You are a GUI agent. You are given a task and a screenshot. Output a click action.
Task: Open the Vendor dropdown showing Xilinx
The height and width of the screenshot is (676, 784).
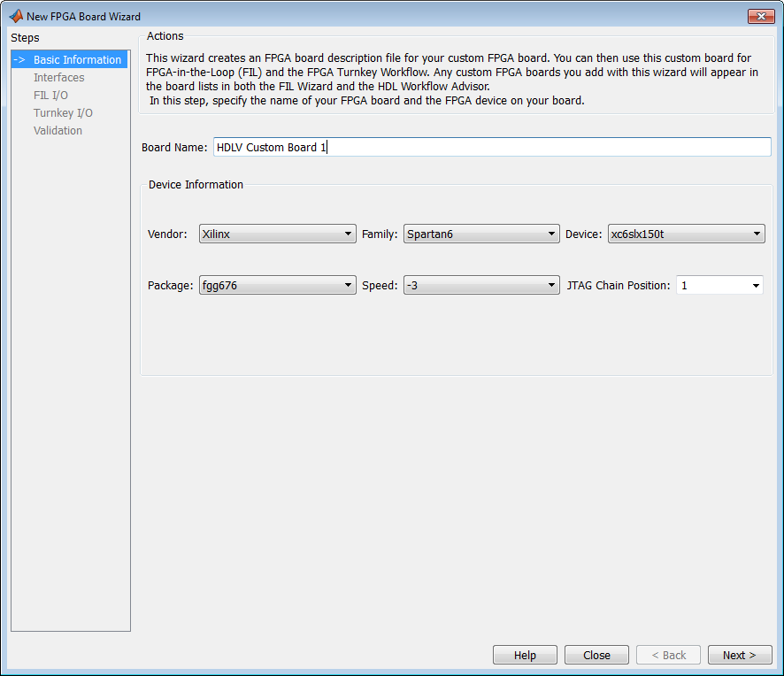coord(278,234)
